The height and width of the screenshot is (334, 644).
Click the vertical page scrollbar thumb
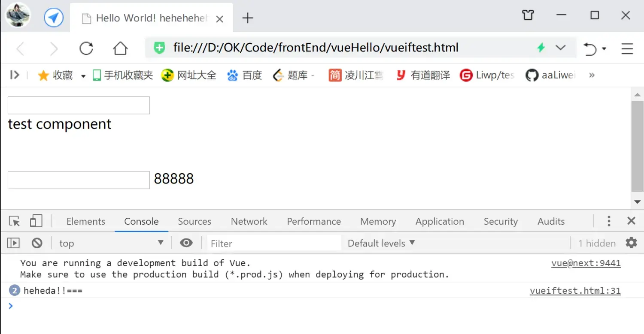point(637,146)
